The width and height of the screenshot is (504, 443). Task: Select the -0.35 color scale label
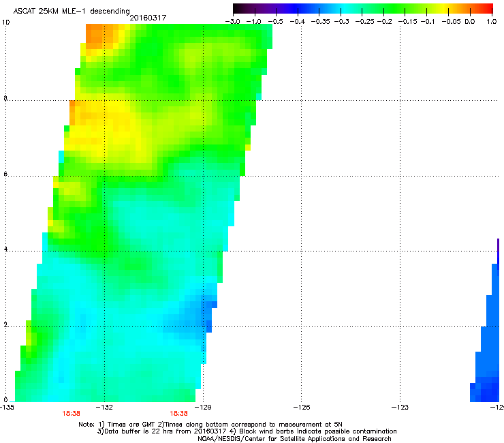click(x=321, y=22)
